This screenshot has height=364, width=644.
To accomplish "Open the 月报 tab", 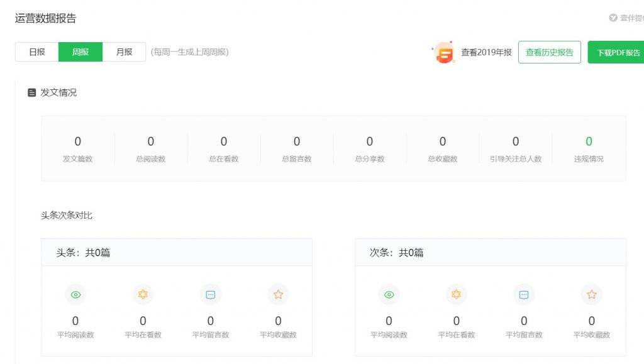I will (x=124, y=52).
